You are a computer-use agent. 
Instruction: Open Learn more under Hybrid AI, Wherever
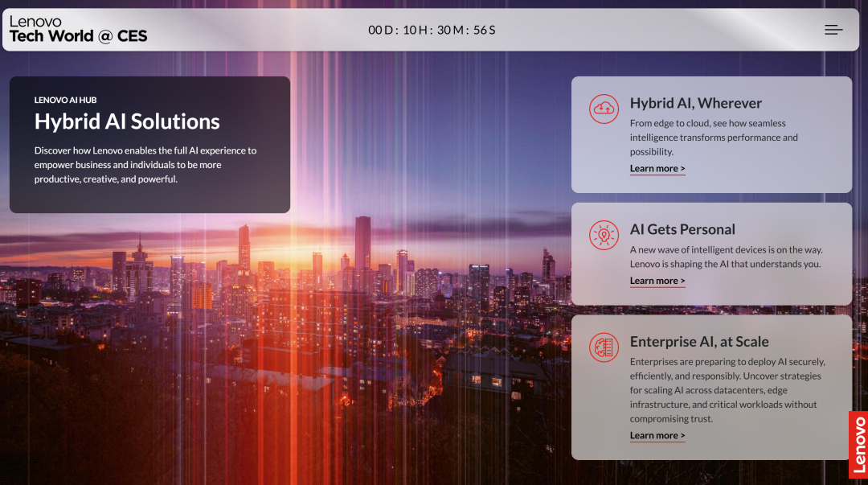pos(657,168)
